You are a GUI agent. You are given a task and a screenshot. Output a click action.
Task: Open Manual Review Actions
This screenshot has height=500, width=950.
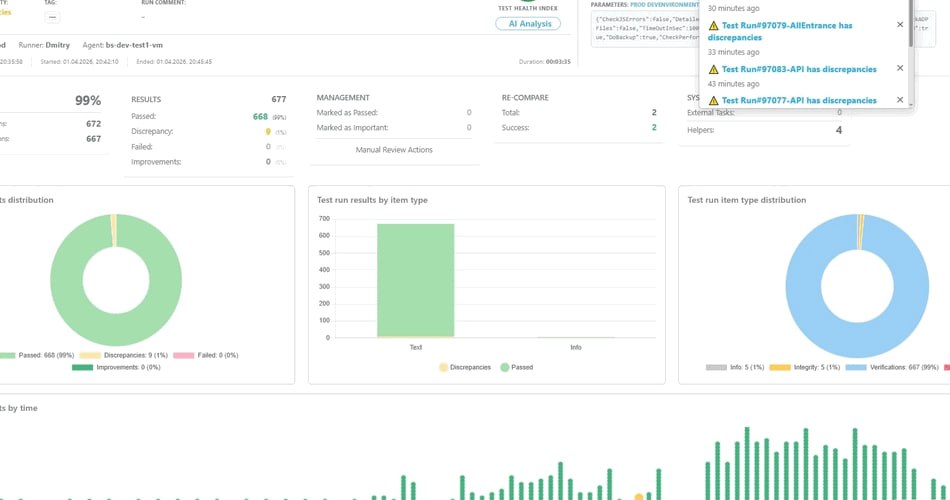394,150
